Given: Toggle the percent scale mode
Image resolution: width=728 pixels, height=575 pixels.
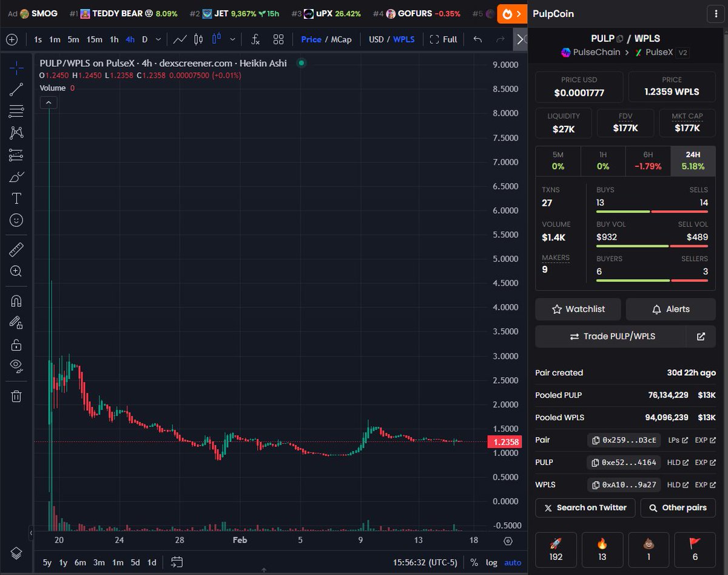Looking at the screenshot, I should pyautogui.click(x=474, y=562).
